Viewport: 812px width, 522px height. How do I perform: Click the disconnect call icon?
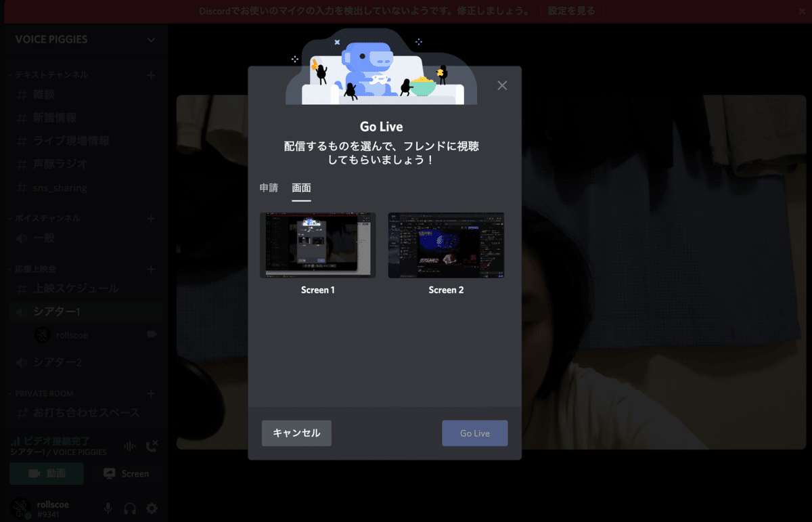coord(152,446)
